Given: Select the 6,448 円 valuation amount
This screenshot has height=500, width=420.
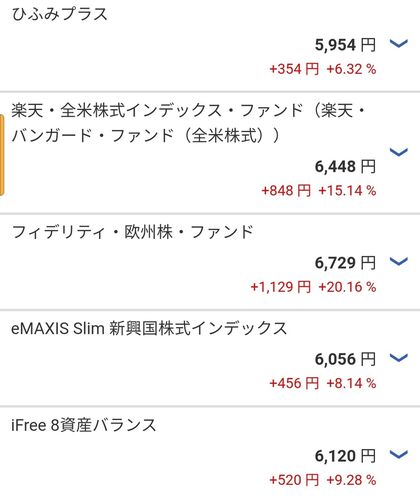Looking at the screenshot, I should point(345,167).
